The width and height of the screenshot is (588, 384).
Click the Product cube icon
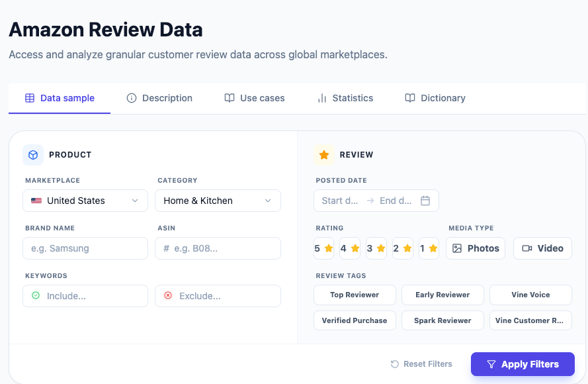click(33, 155)
